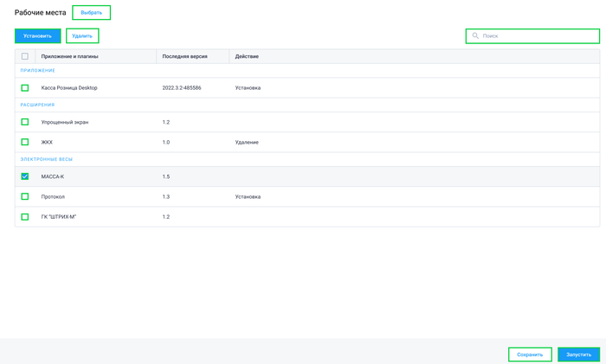The height and width of the screenshot is (364, 606).
Task: Select the Упрощенный экран name
Action: 65,122
